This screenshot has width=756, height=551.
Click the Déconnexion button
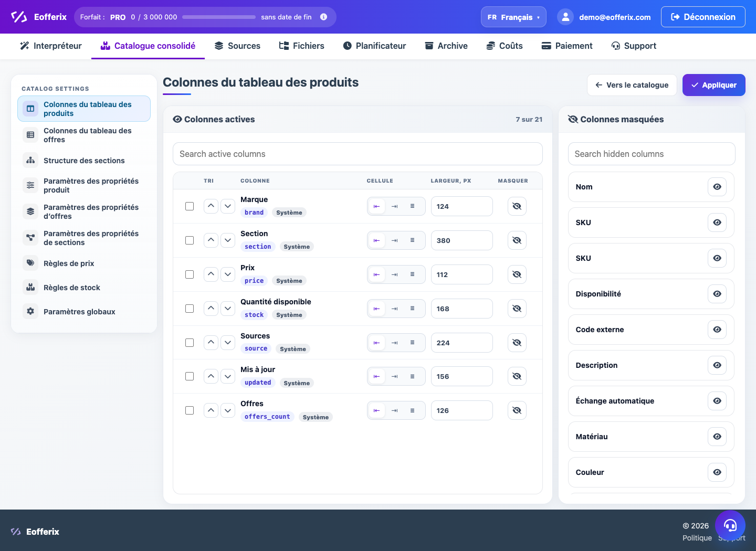(x=703, y=17)
